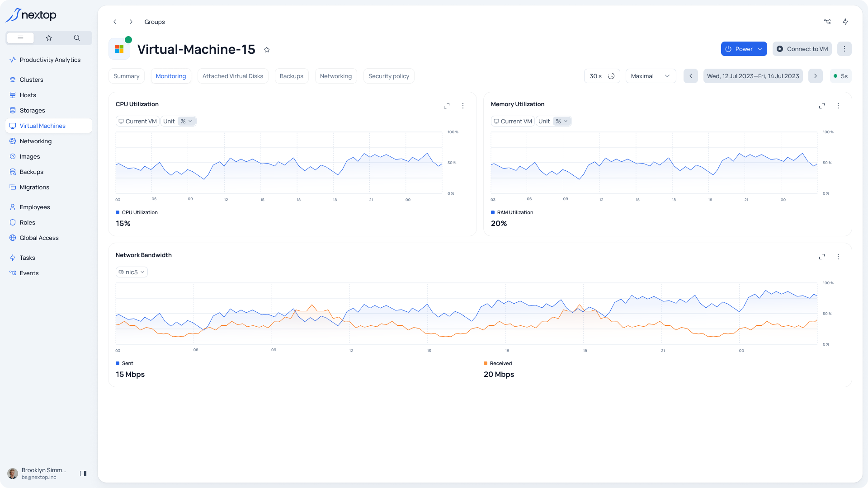
Task: Click the Network Bandwidth chart area
Action: (x=467, y=314)
